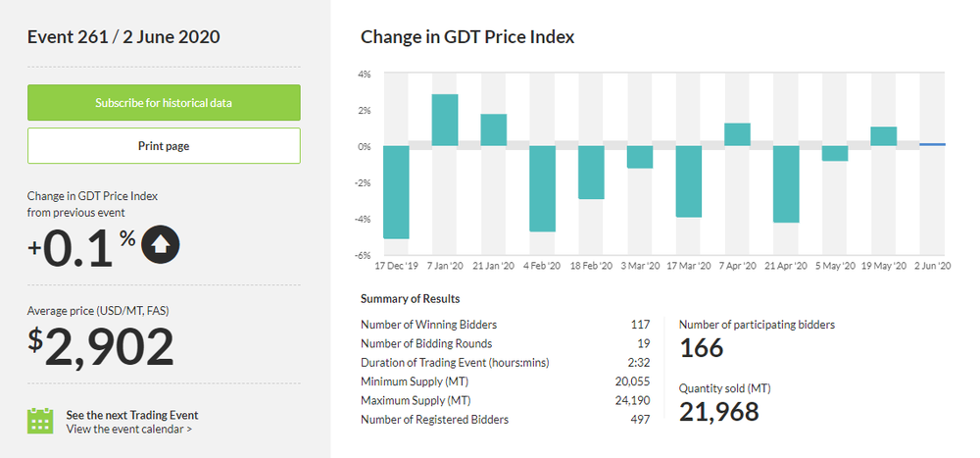Select the 21 Apr '20 chart bar
Image resolution: width=980 pixels, height=458 pixels.
[786, 184]
